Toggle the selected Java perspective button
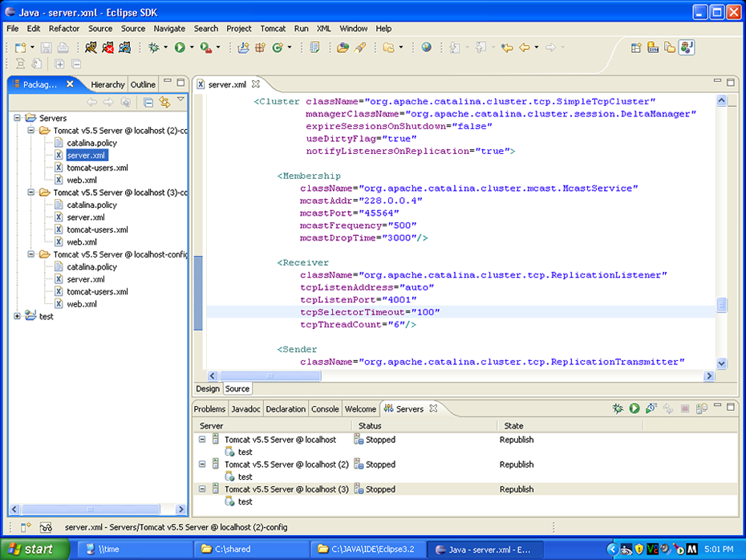746x560 pixels. point(687,47)
